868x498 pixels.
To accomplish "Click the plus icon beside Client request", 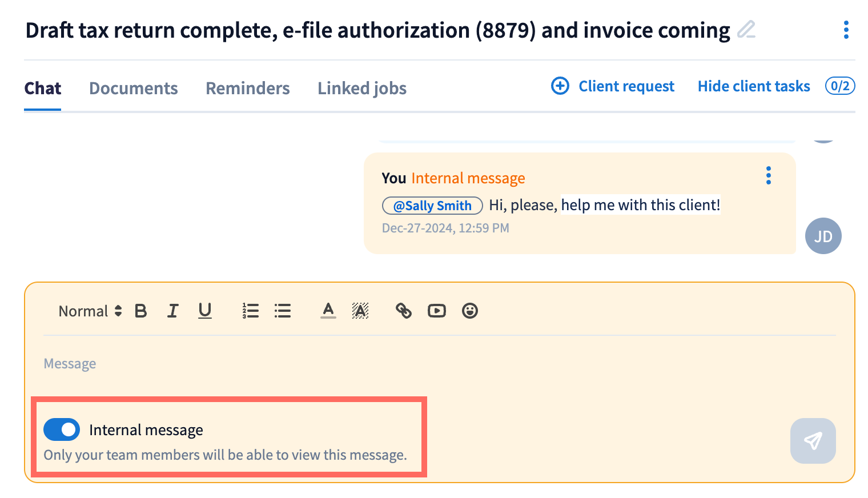I will tap(560, 86).
